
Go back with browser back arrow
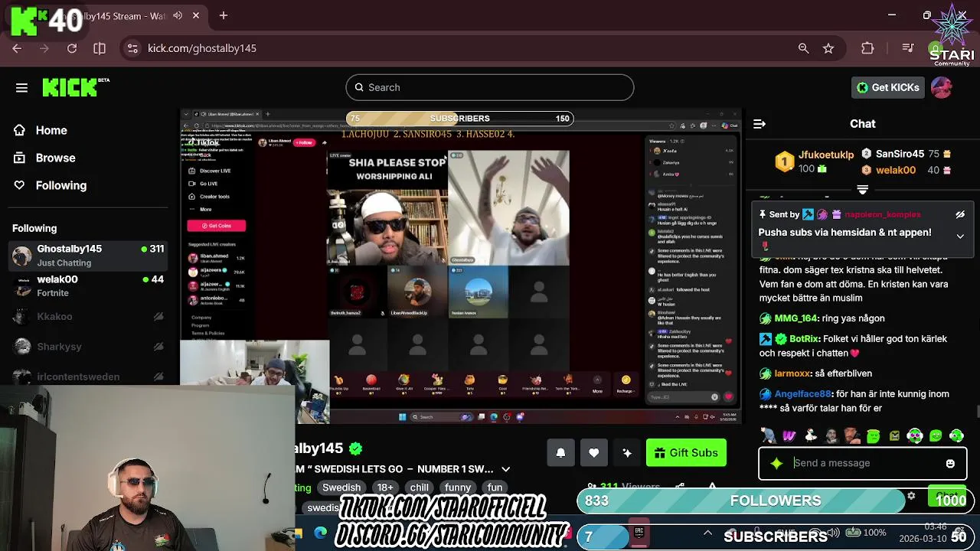17,48
